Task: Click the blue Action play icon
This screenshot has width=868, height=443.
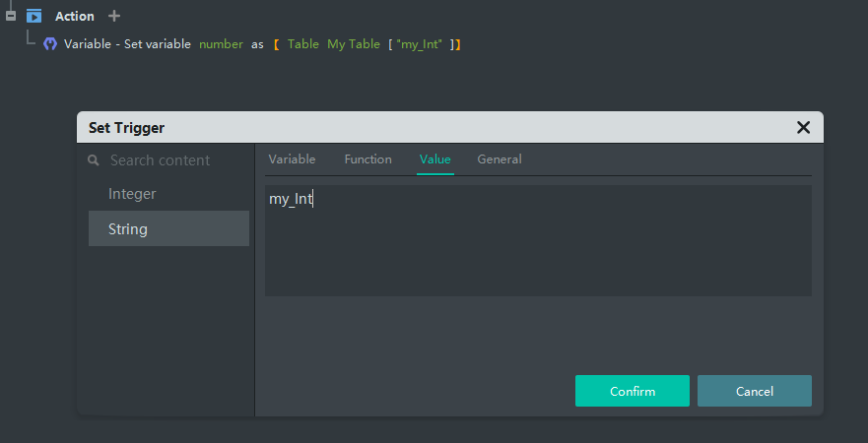Action: pos(34,16)
